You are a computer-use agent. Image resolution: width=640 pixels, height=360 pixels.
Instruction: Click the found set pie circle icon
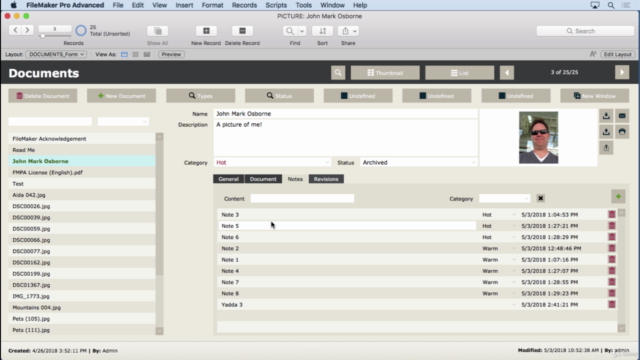[x=81, y=31]
